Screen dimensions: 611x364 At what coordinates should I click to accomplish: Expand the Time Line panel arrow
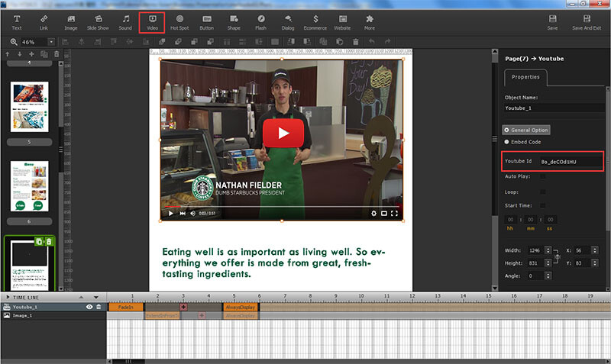click(x=8, y=297)
